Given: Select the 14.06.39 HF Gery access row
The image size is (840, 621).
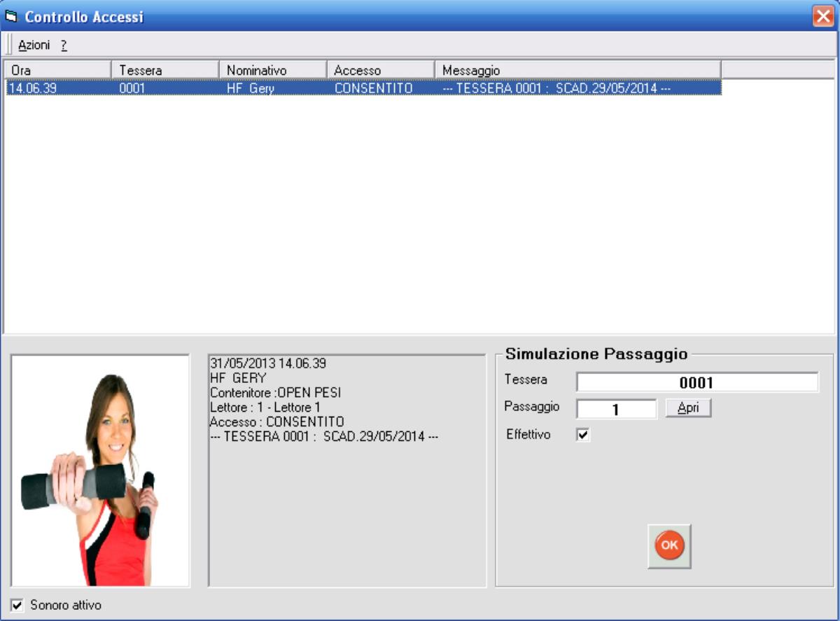Looking at the screenshot, I should (363, 88).
